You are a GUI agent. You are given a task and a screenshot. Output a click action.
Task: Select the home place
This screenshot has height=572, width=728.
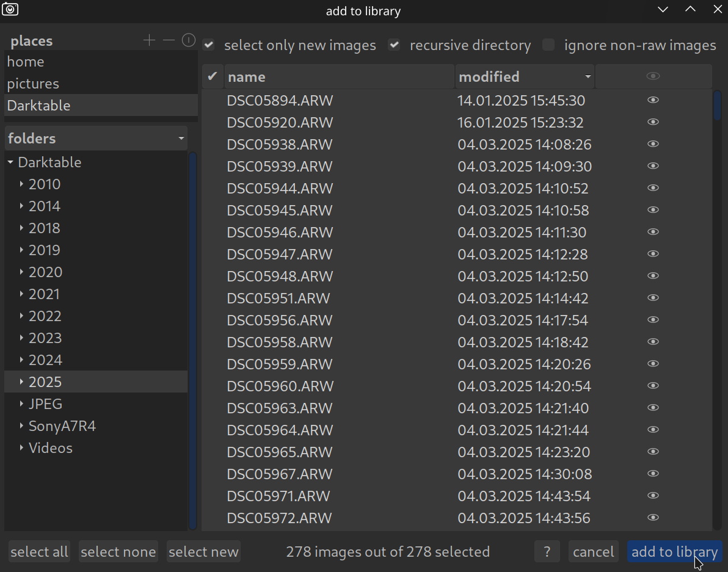(x=26, y=62)
